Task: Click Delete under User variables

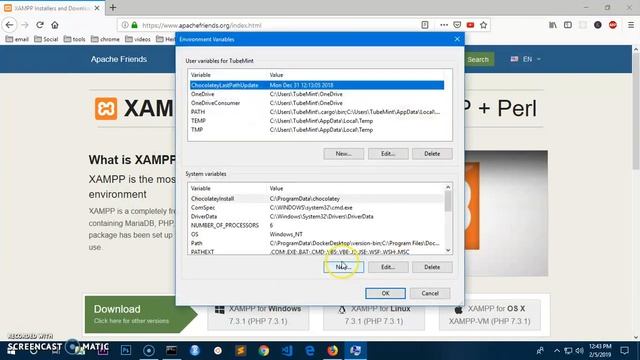Action: [432, 154]
